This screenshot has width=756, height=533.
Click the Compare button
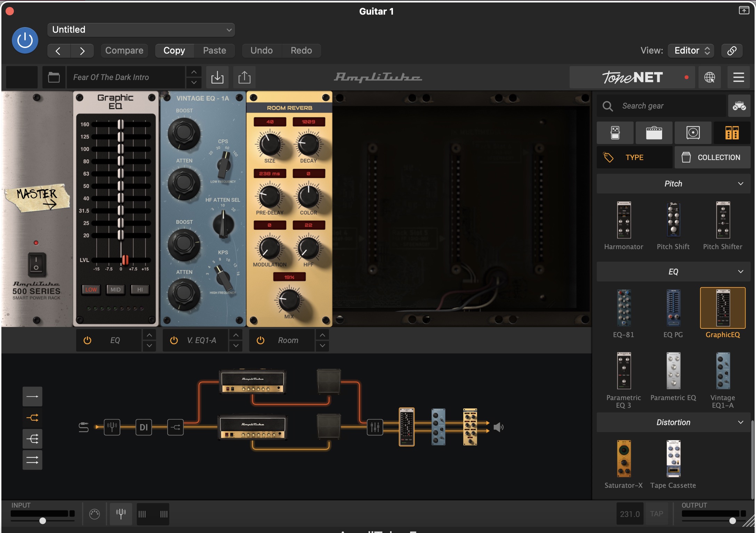[x=124, y=51]
